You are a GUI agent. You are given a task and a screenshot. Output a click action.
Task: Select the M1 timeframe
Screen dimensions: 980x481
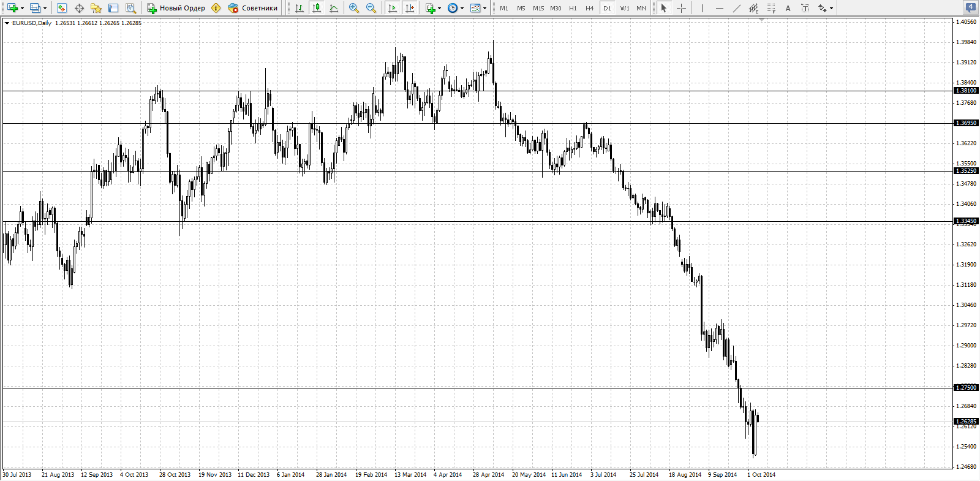[504, 8]
